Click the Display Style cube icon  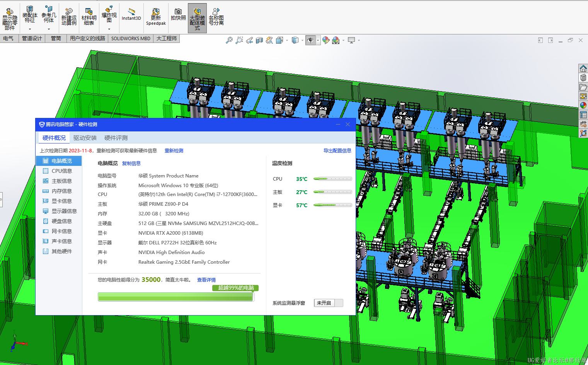[295, 40]
